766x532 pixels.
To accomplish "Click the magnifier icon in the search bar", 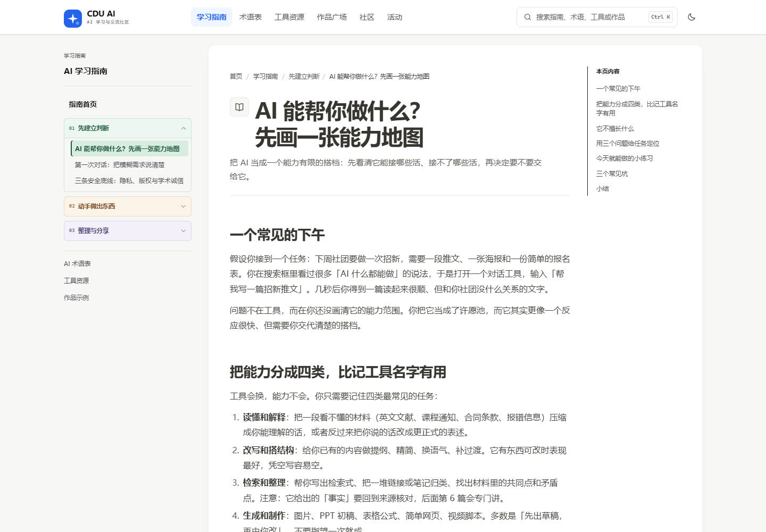I will (x=528, y=17).
